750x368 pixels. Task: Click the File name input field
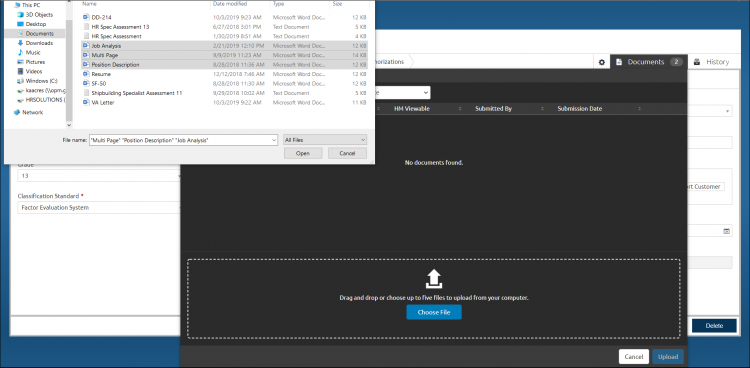180,140
